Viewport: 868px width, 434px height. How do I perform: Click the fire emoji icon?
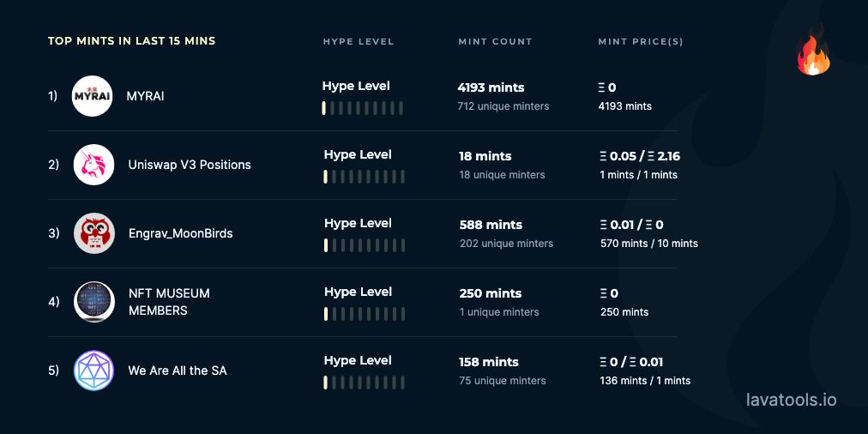click(813, 51)
